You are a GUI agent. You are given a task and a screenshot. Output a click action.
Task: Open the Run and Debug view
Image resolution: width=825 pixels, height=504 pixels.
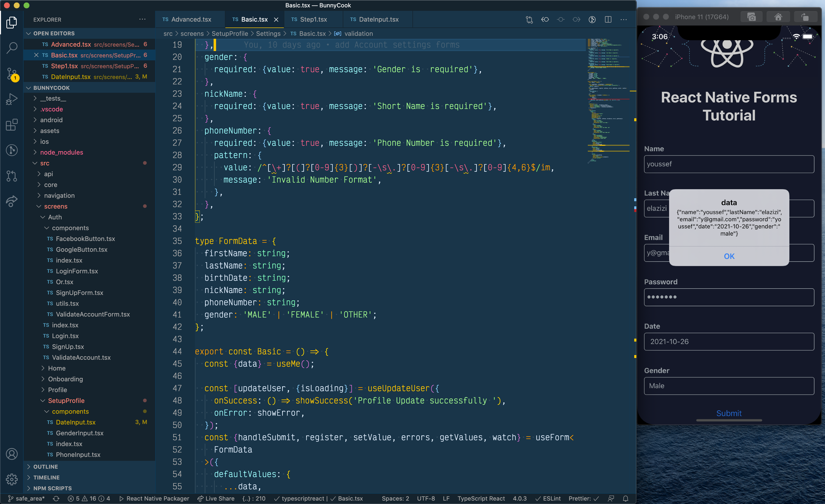point(12,99)
